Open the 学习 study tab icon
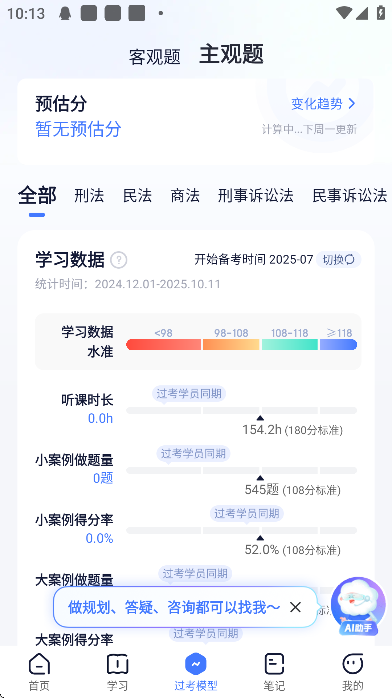Viewport: 392px width, 698px height. (x=117, y=664)
